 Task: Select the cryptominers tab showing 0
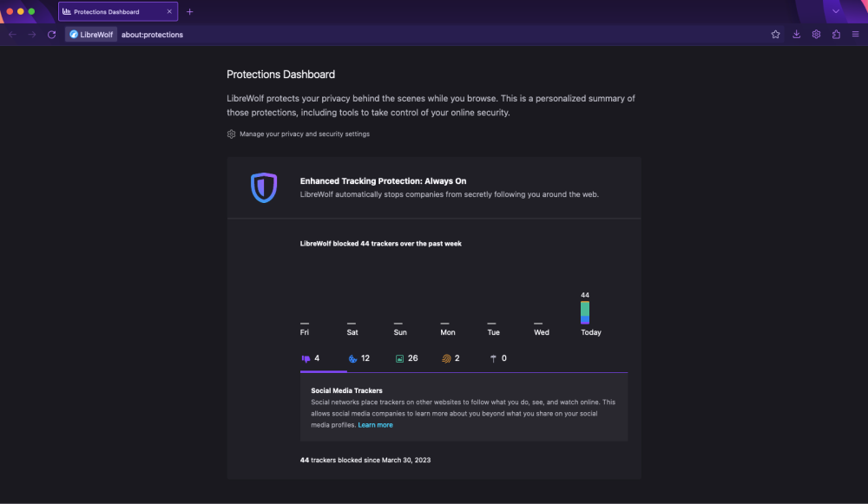[x=498, y=358]
